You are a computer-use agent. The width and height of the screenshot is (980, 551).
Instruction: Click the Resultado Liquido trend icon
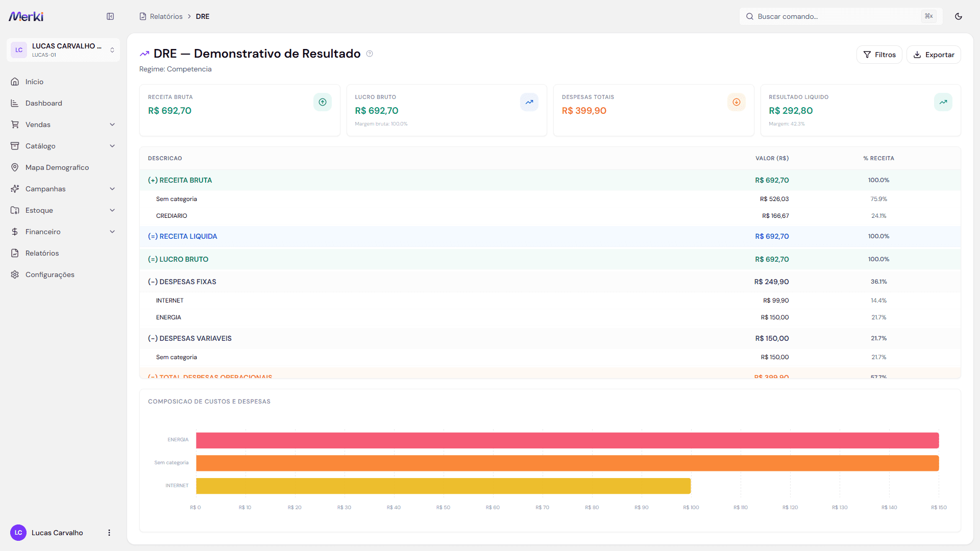pos(943,102)
